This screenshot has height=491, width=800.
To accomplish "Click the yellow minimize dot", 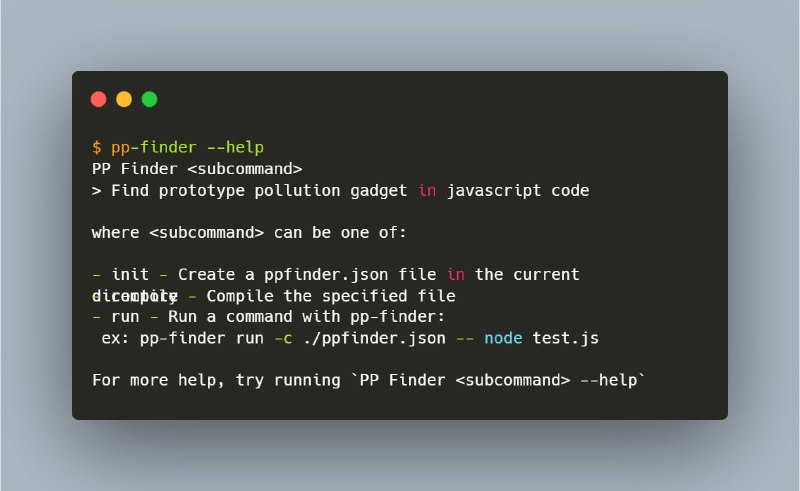I will pos(124,99).
